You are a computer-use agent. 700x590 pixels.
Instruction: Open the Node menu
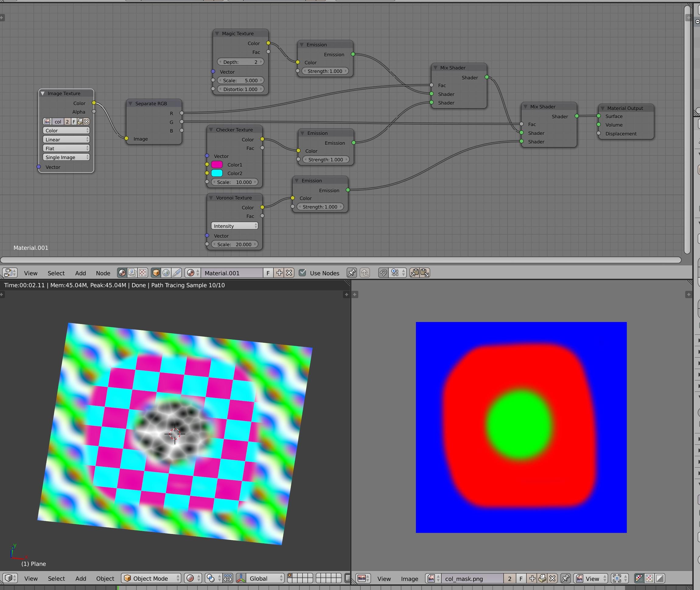(x=103, y=273)
